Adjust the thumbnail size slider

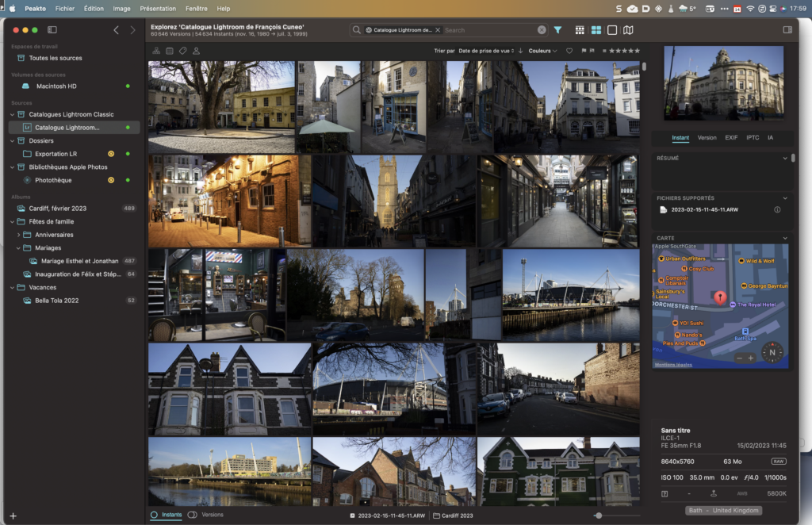(598, 515)
